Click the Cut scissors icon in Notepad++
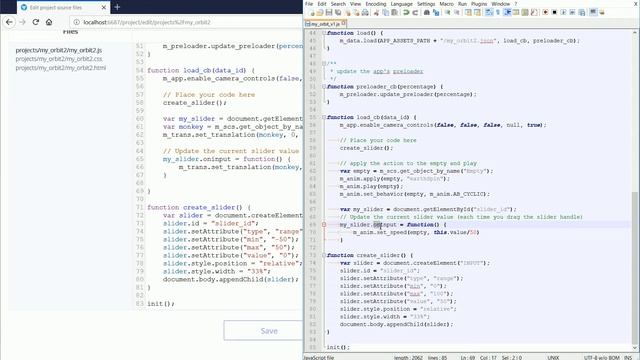 click(x=376, y=13)
